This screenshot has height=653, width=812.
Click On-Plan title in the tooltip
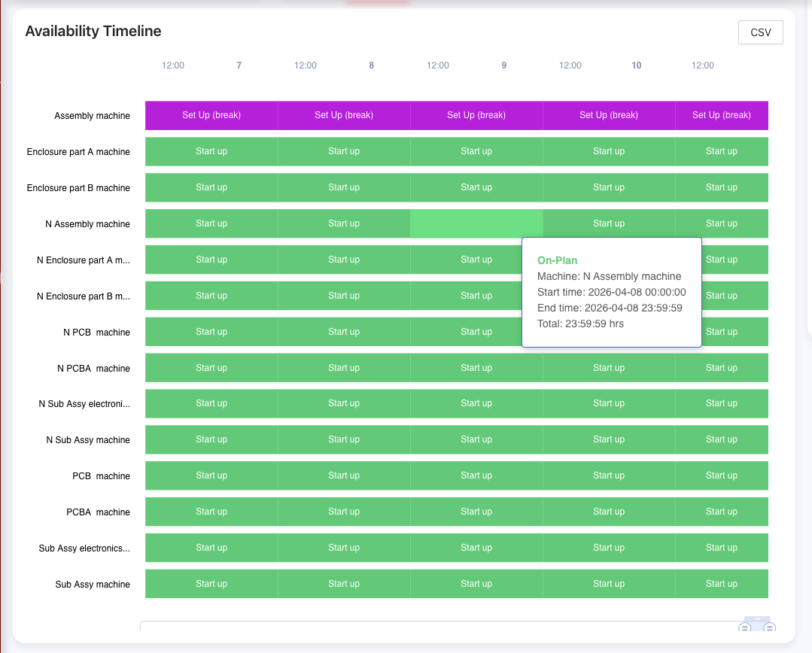click(558, 260)
